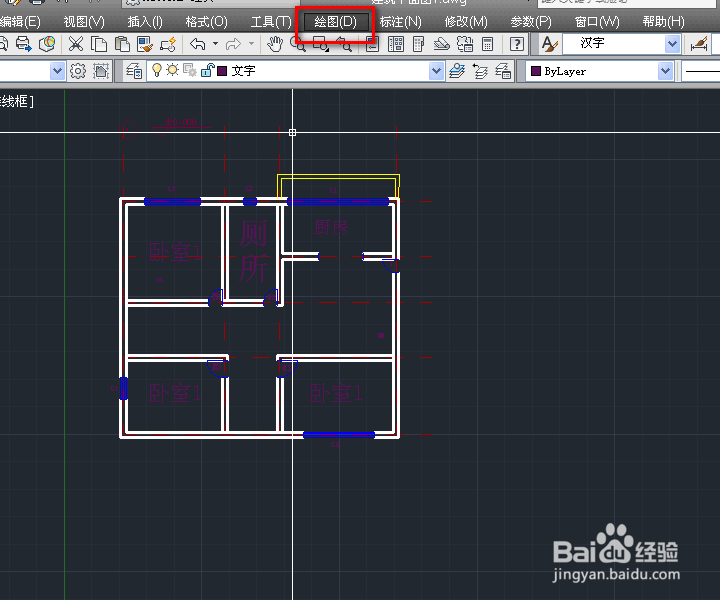Toggle the layer on/off lightbulb

157,70
